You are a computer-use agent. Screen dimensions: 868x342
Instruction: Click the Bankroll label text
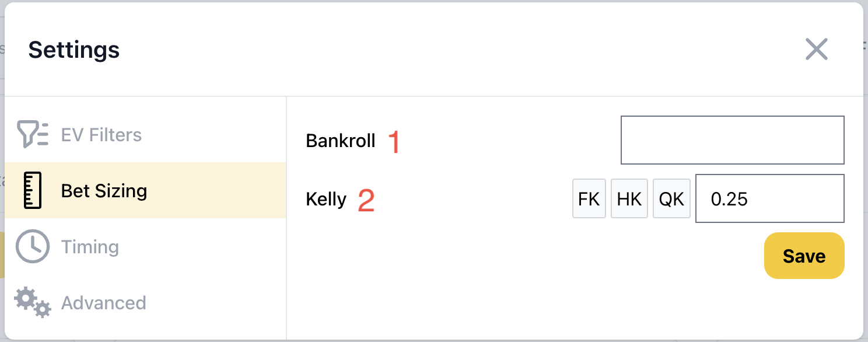coord(341,141)
